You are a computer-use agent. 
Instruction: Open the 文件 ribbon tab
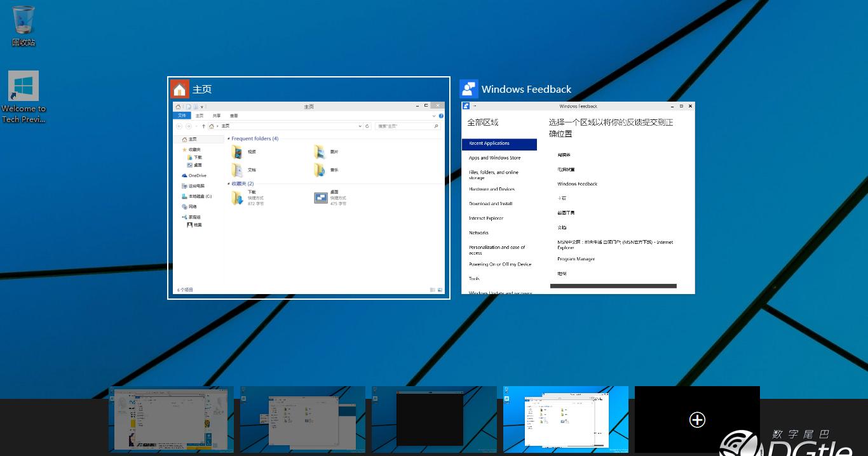[182, 116]
